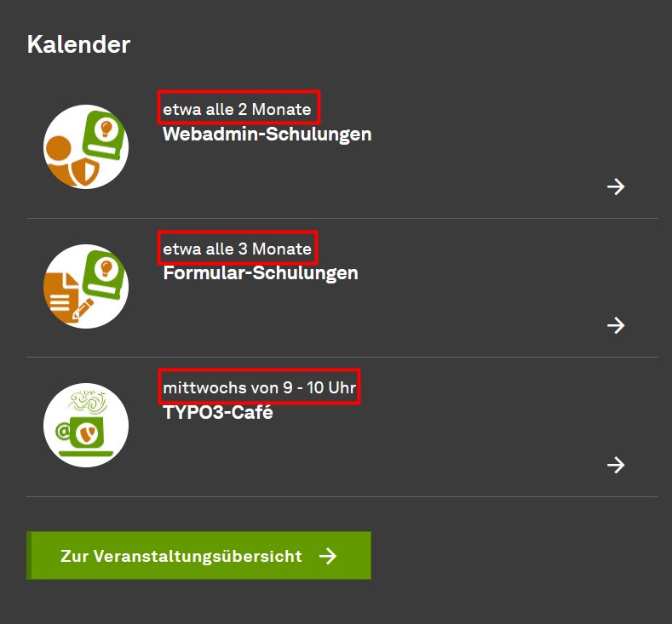Click the Webadmin-Schulungen circular icon
672x624 pixels.
pos(86,147)
